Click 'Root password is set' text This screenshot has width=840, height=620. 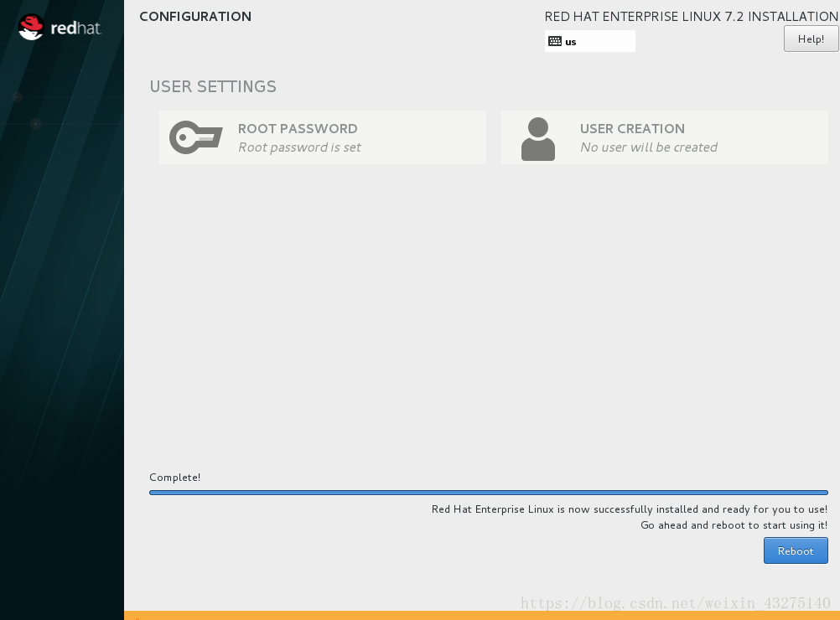click(x=299, y=147)
